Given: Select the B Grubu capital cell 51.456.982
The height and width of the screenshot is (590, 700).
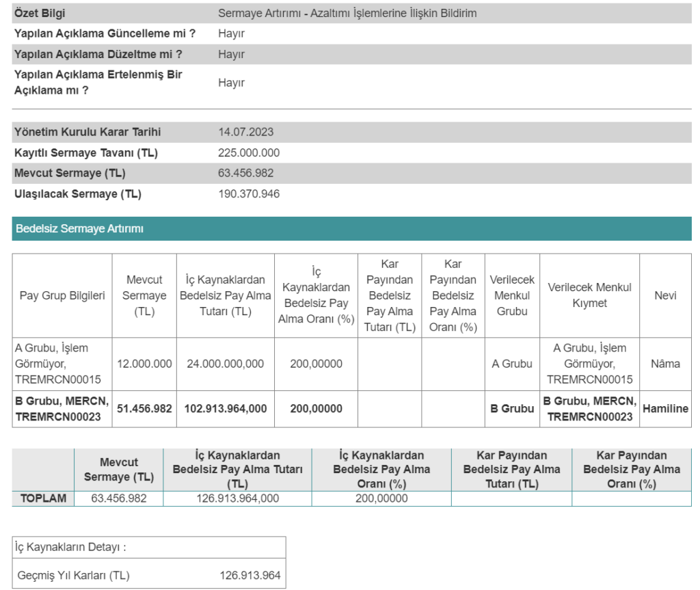Looking at the screenshot, I should pos(144,408).
